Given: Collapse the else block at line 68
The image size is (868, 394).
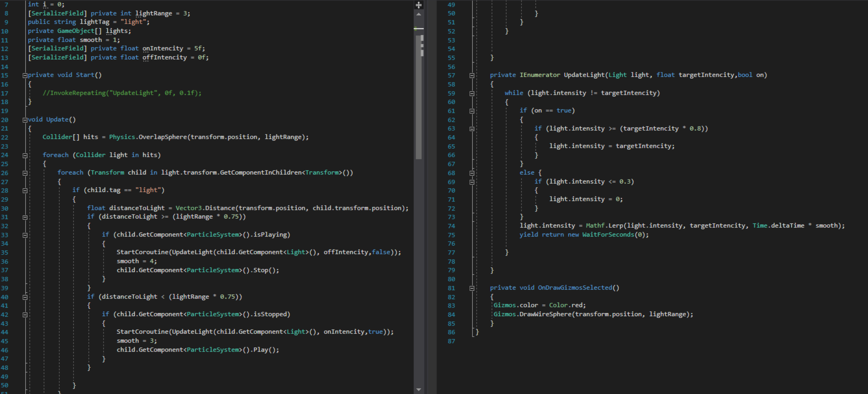Looking at the screenshot, I should click(x=472, y=173).
